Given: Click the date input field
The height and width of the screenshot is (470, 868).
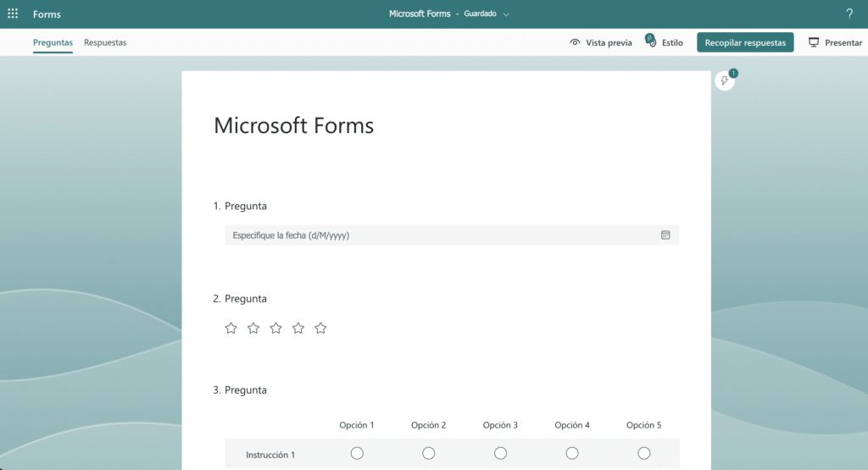Looking at the screenshot, I should [x=452, y=235].
